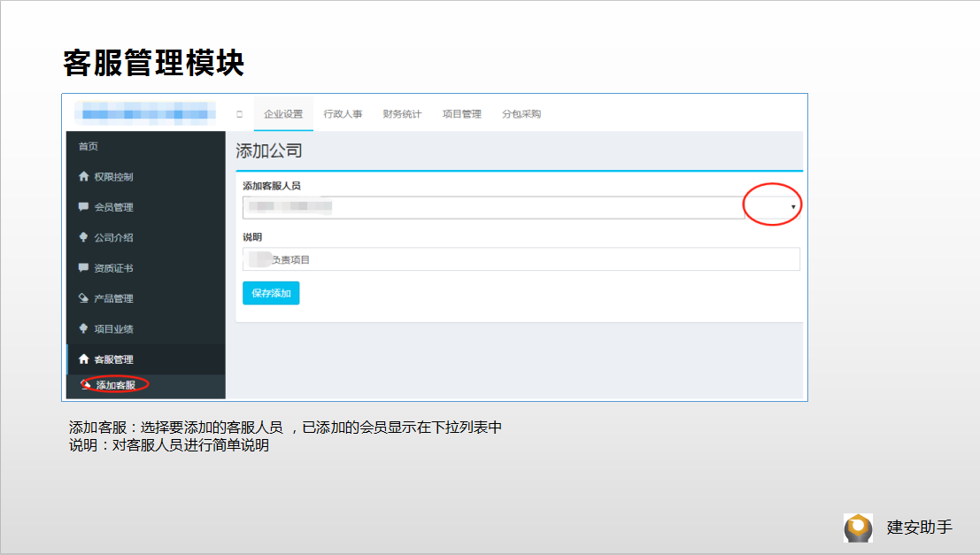This screenshot has width=980, height=555.
Task: Click the tree icon beside 公司介绍
Action: click(84, 237)
